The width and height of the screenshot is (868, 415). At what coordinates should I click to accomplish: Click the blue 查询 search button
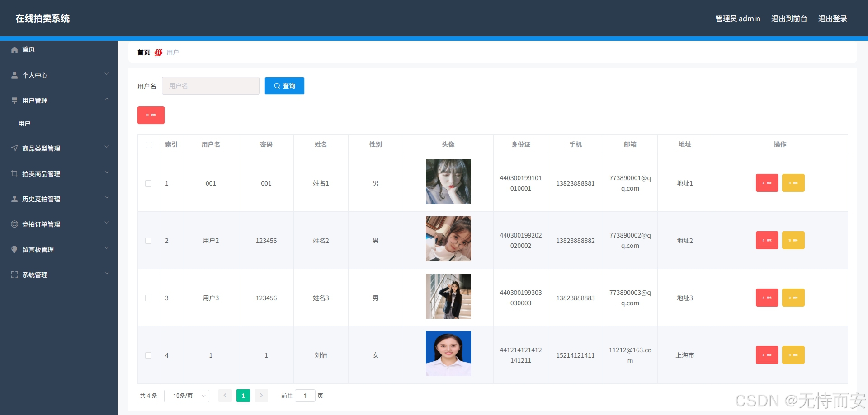(284, 86)
